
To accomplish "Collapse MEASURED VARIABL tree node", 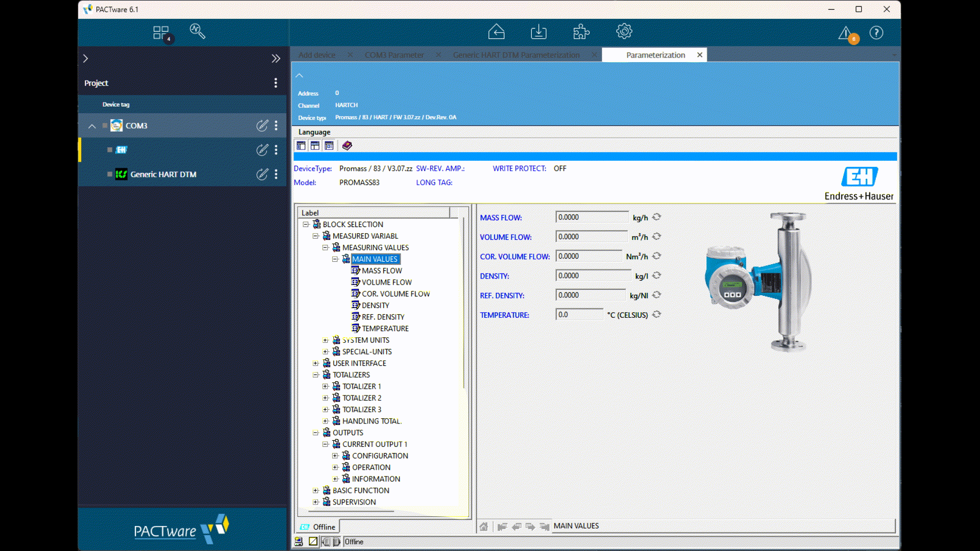I will pyautogui.click(x=315, y=236).
